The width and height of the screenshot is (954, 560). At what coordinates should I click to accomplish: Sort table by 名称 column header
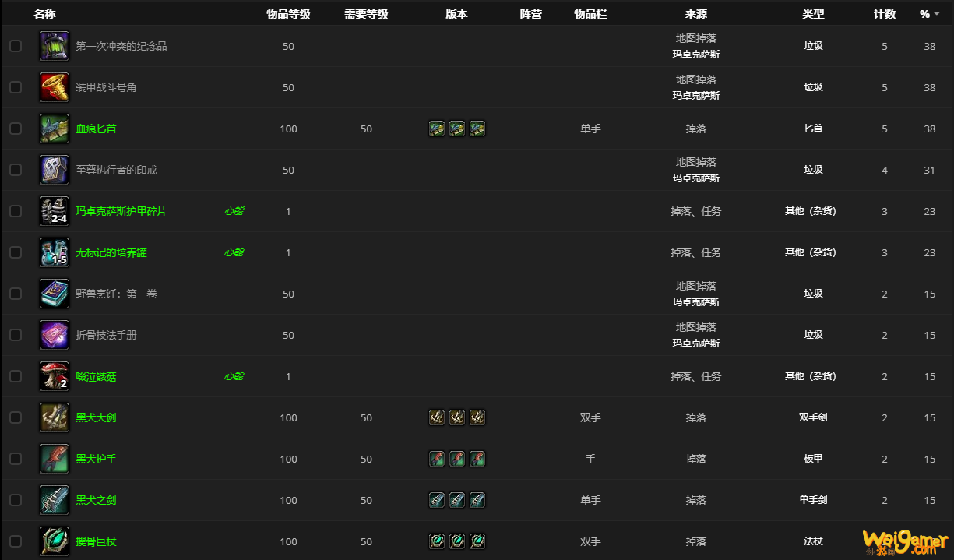tap(44, 14)
